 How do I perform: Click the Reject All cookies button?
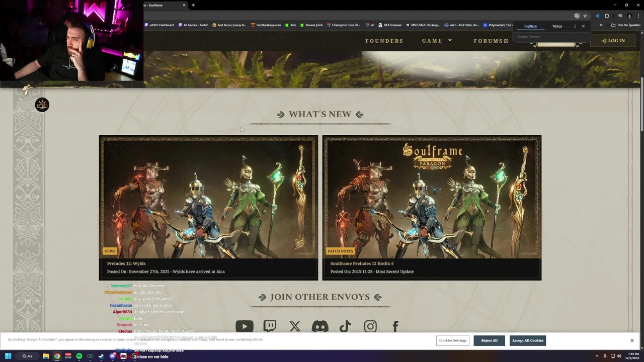pos(489,340)
